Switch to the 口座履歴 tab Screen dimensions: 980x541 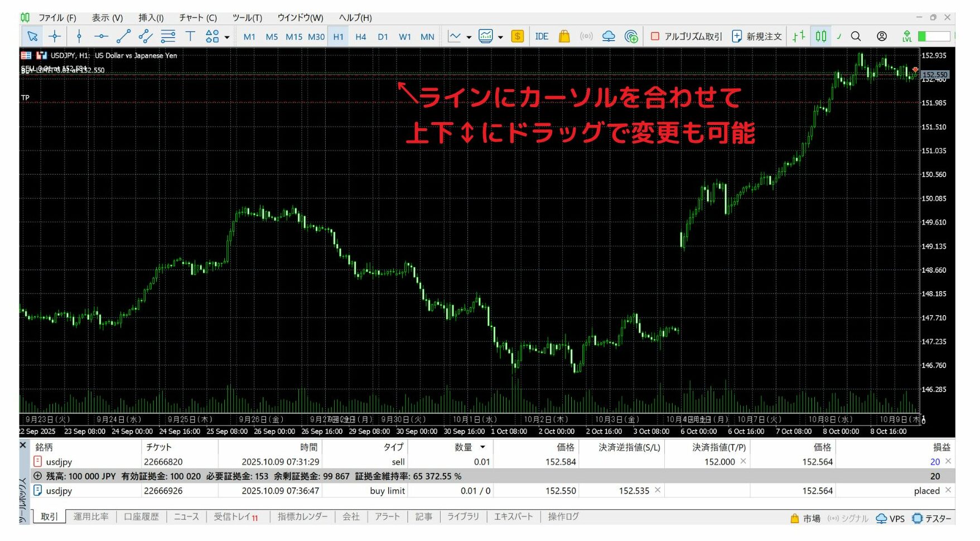[x=141, y=516]
